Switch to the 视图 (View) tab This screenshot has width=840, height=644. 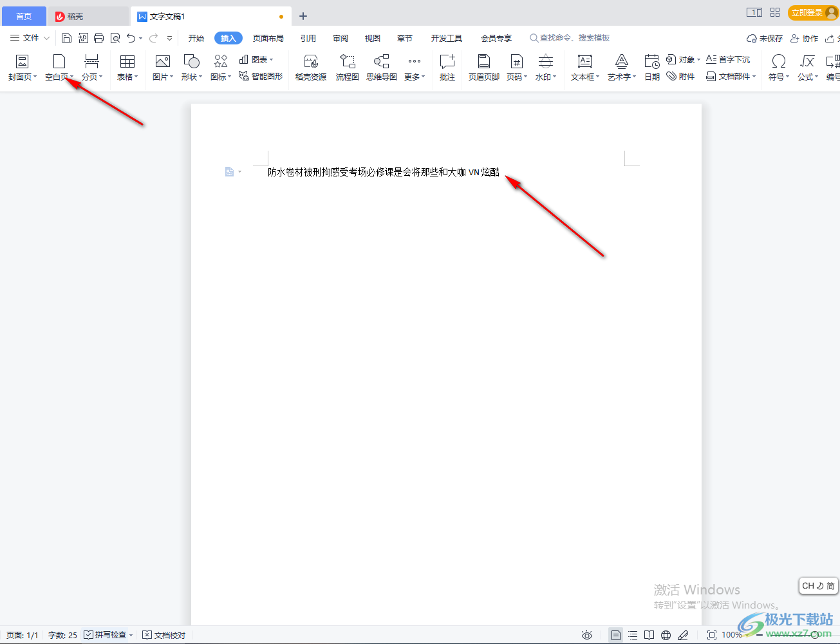(x=373, y=38)
